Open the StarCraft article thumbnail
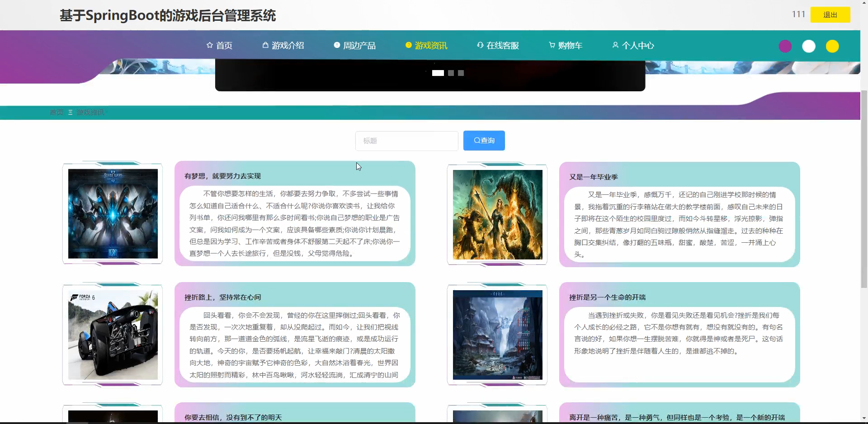 coord(113,214)
